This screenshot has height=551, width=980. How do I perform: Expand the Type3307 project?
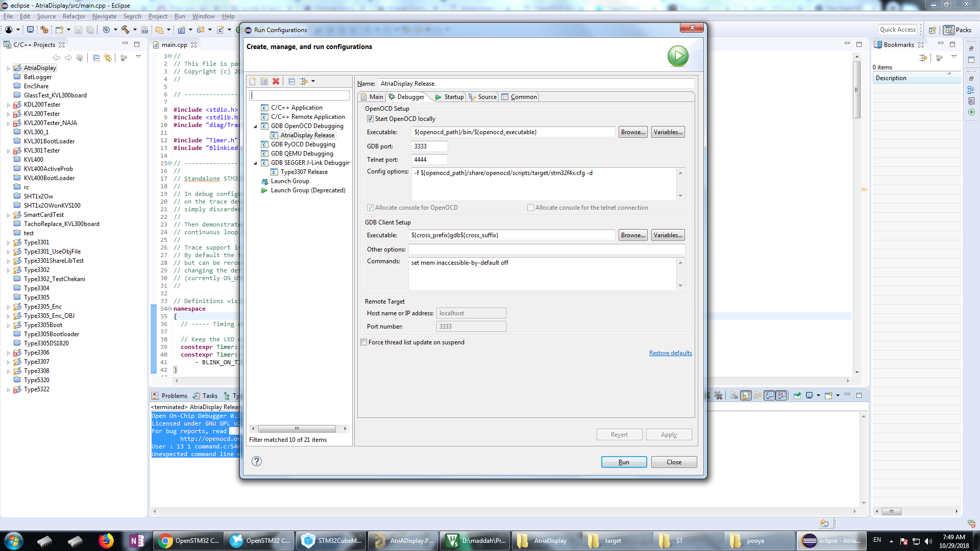8,362
